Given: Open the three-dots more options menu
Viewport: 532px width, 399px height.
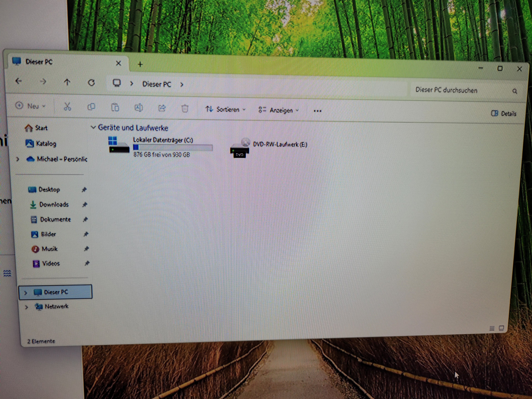Looking at the screenshot, I should [318, 111].
